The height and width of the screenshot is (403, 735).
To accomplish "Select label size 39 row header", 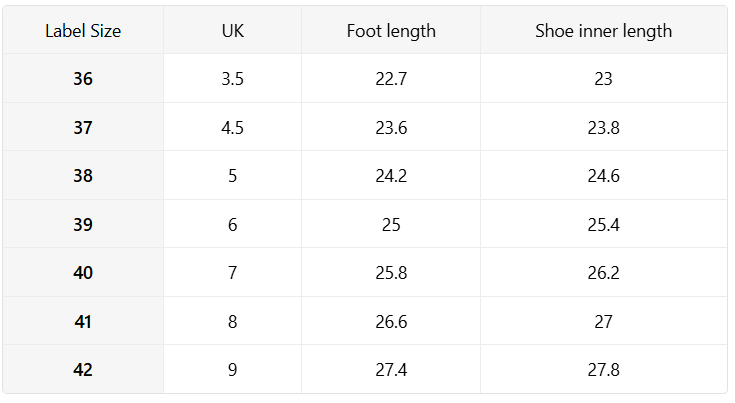I will point(83,225).
